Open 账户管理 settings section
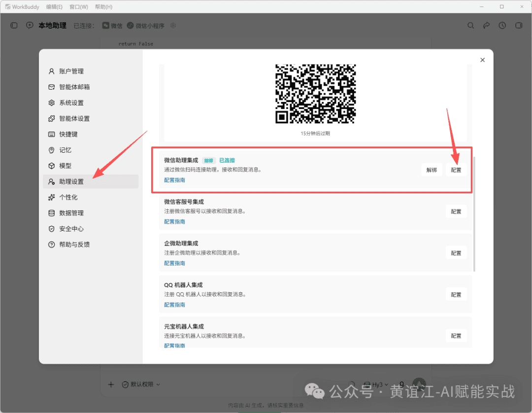 pyautogui.click(x=91, y=71)
